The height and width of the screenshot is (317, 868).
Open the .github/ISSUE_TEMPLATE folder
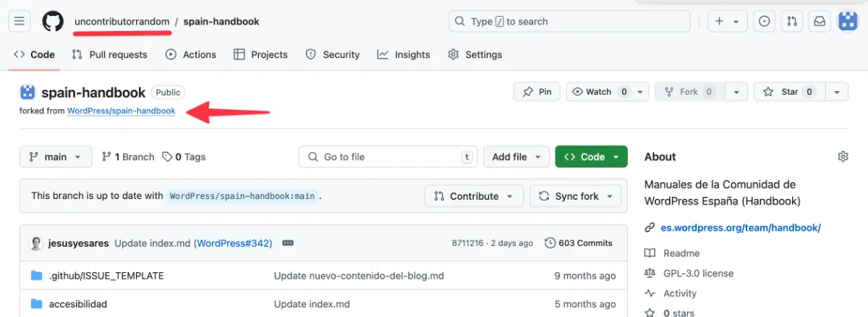[x=106, y=276]
